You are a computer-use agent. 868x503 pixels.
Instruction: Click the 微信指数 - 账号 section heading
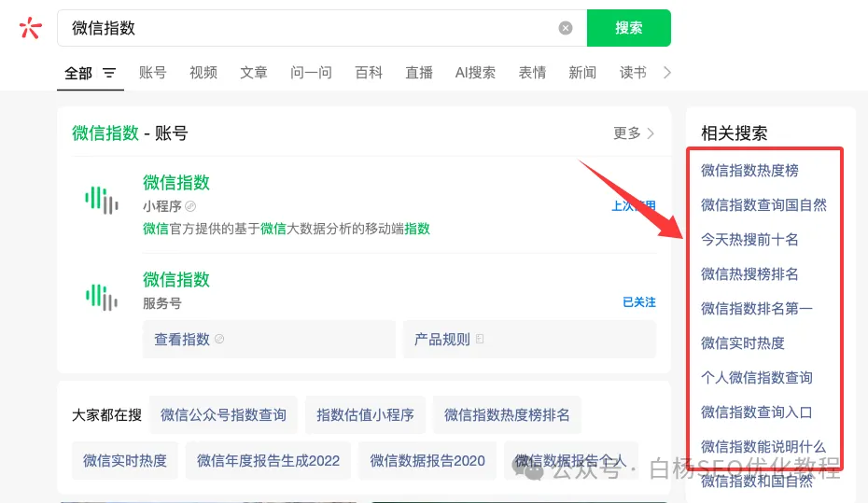pos(130,133)
